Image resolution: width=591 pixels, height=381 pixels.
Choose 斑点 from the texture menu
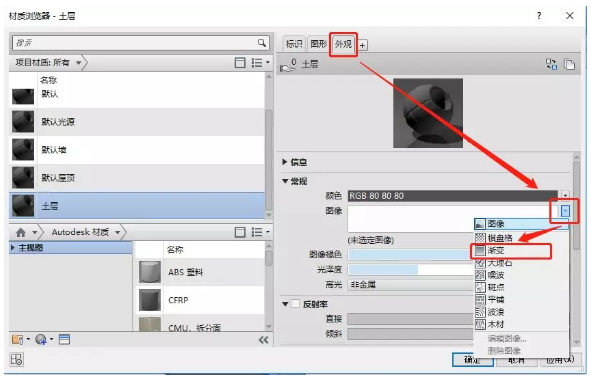[521, 287]
